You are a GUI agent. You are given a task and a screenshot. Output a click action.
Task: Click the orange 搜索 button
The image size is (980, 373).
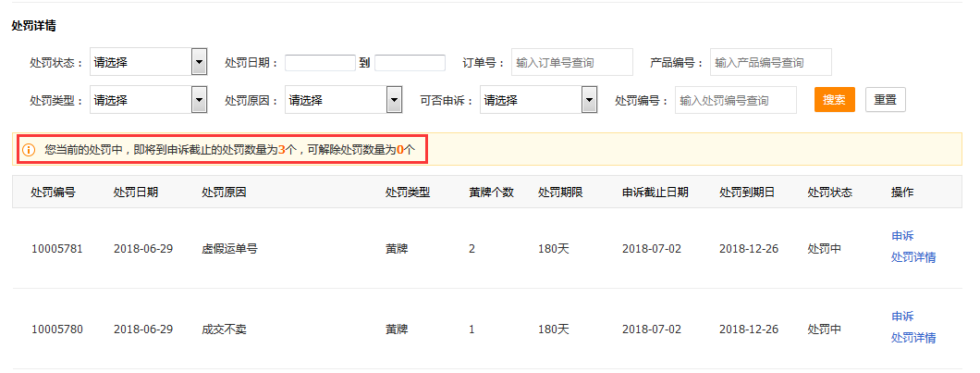[x=834, y=100]
